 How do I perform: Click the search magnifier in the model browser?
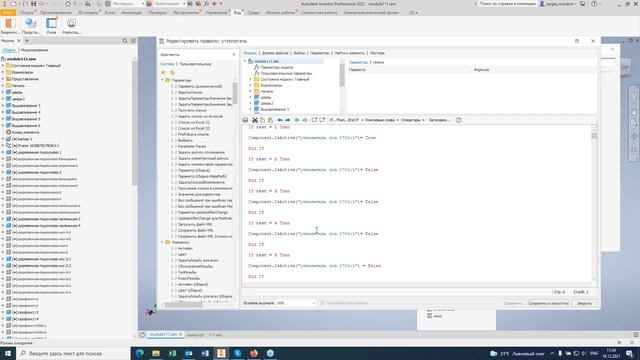(x=125, y=41)
